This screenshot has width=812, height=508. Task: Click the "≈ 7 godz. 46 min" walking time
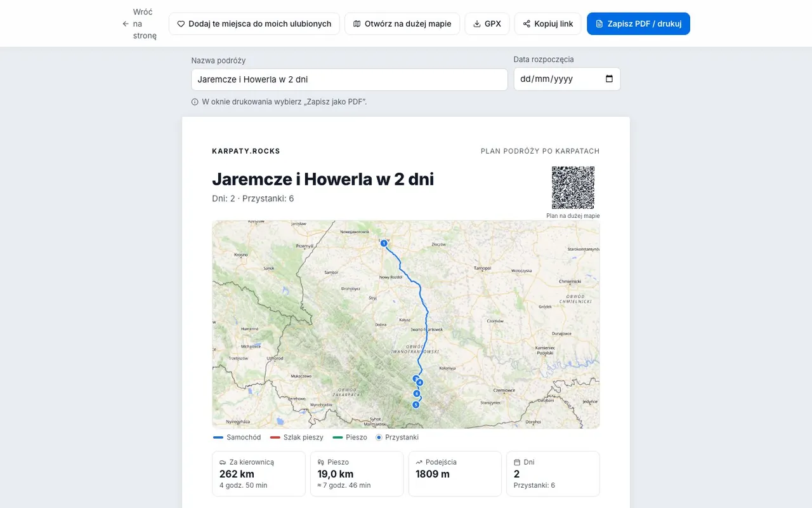coord(344,486)
